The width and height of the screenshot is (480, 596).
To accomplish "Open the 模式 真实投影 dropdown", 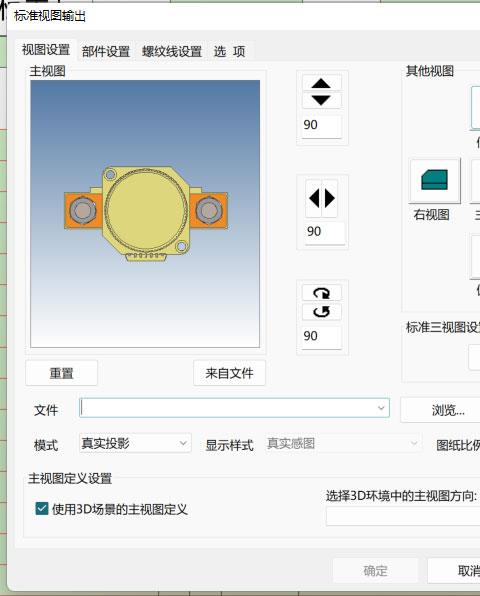I will (x=135, y=443).
